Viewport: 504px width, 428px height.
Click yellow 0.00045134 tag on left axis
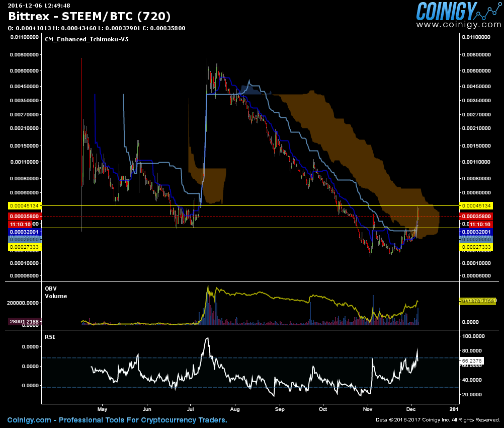[x=25, y=205]
